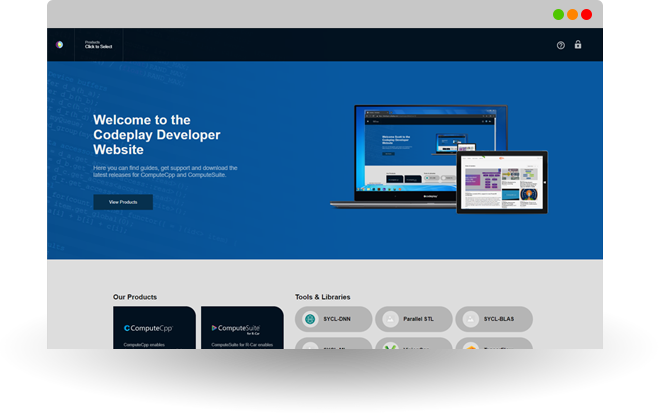Viewport: 659px width, 413px height.
Task: Select the SYCL-DNN library pill
Action: 334,319
